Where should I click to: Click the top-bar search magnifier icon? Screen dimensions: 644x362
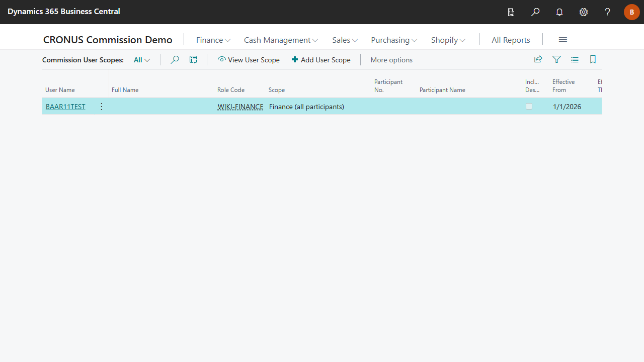(535, 12)
